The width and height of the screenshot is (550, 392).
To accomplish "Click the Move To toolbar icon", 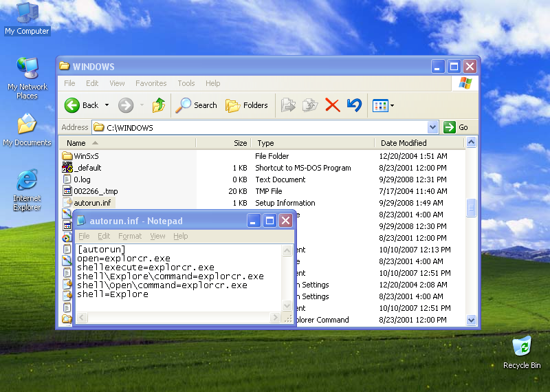I will pyautogui.click(x=288, y=105).
